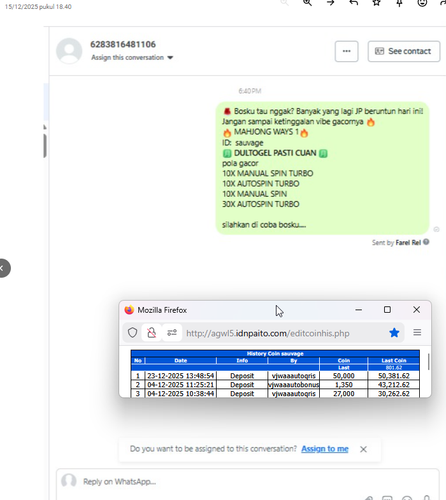The height and width of the screenshot is (500, 446).
Task: Click the forward arrow icon at top
Action: (330, 3)
